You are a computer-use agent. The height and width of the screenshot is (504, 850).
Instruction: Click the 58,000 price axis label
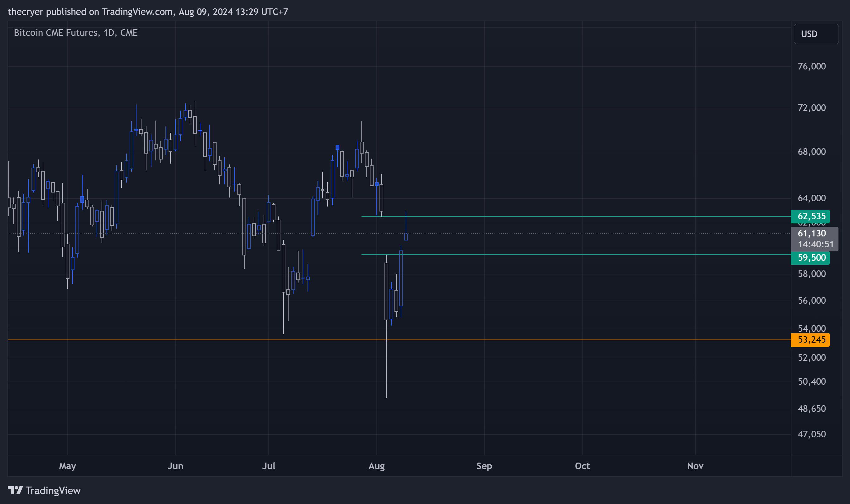[812, 274]
